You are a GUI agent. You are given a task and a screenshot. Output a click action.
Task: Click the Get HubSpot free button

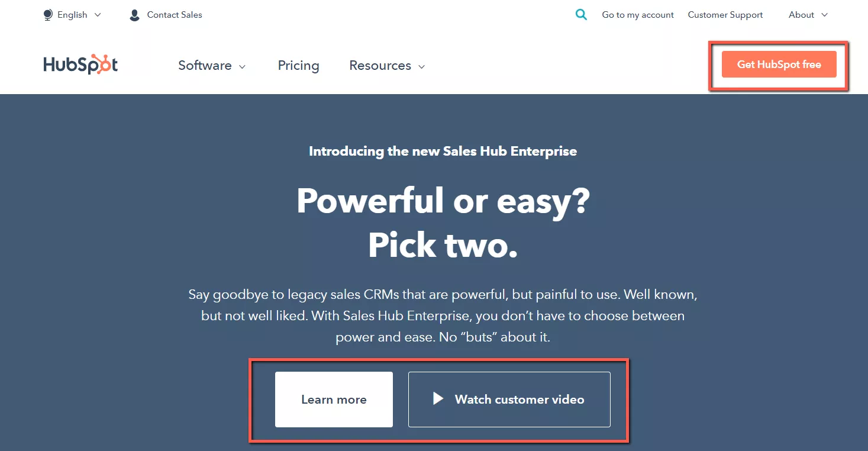coord(779,65)
